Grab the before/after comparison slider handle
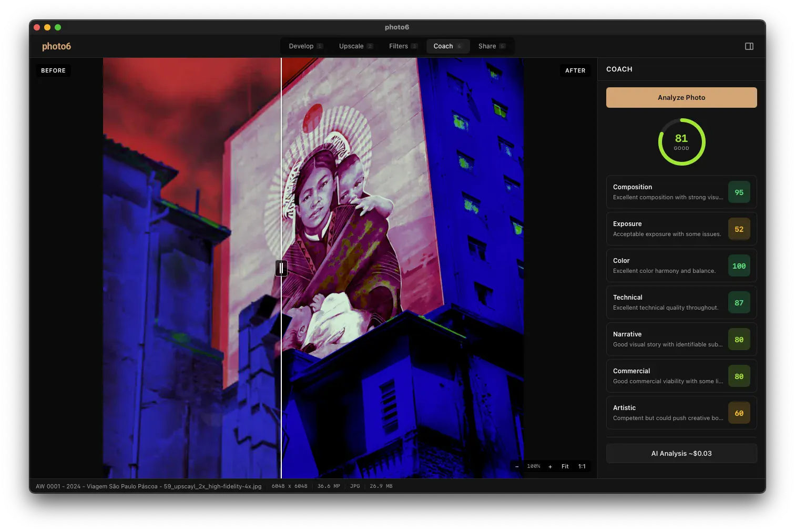 click(x=281, y=268)
